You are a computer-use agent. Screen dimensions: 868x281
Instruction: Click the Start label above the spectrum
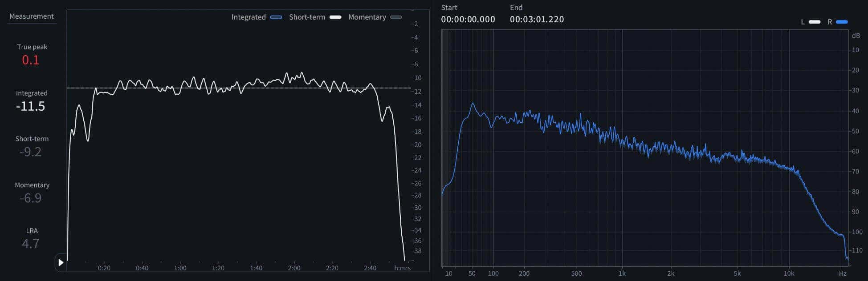pos(449,8)
